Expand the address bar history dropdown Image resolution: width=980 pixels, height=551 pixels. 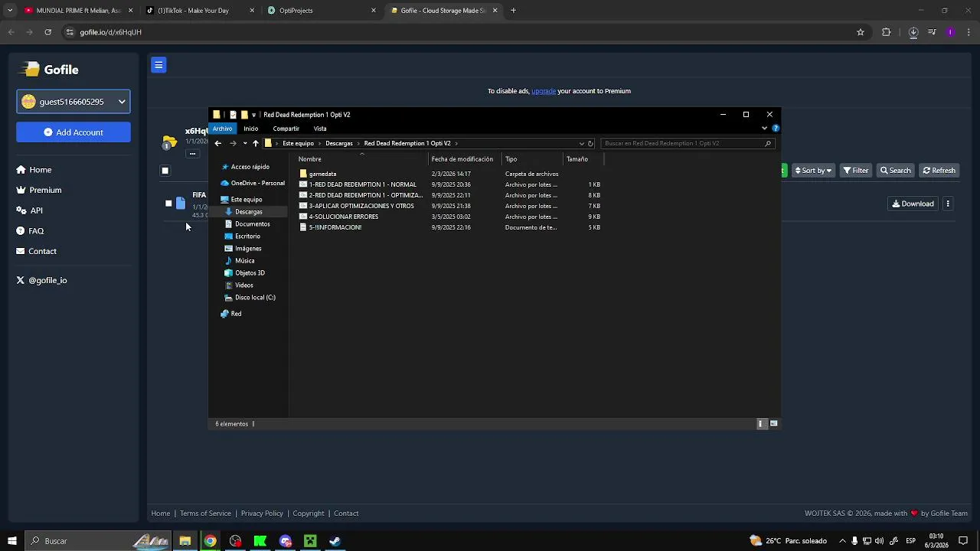coord(581,143)
